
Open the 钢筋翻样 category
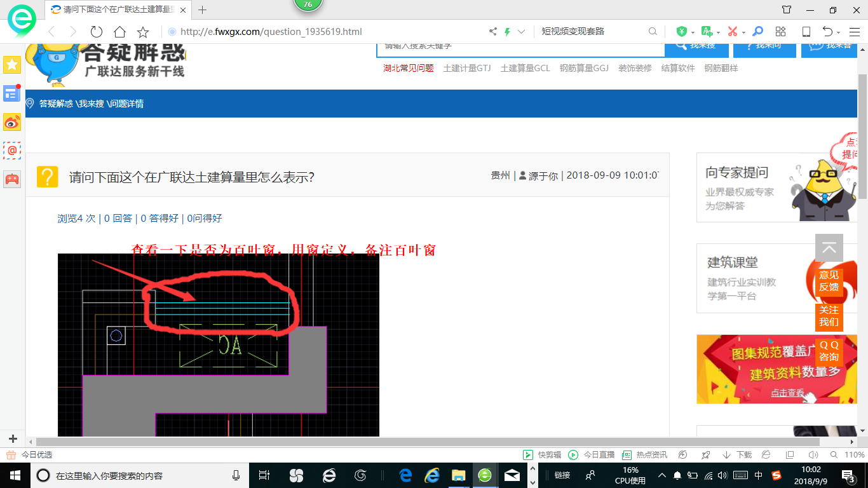tap(721, 68)
